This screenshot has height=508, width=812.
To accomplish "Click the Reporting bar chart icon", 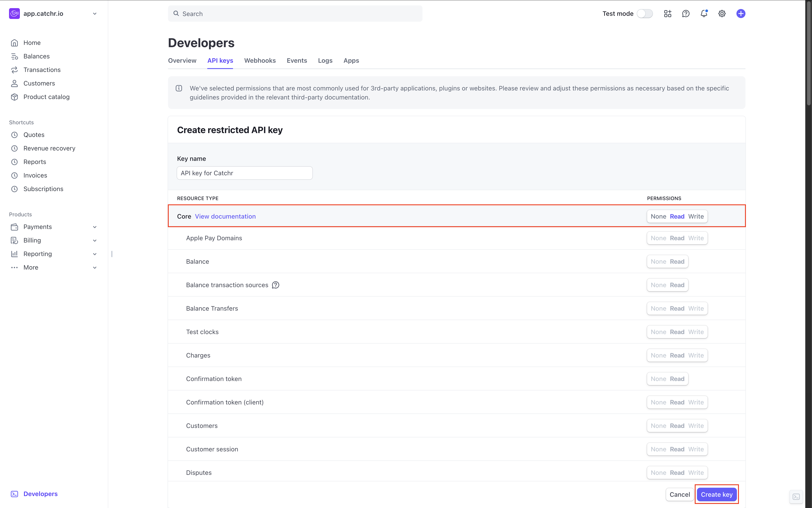I will click(14, 254).
